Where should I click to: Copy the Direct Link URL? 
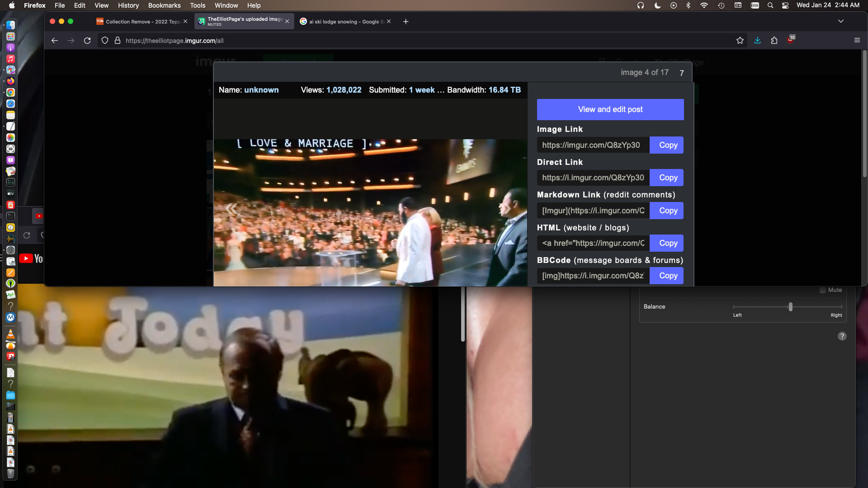click(x=668, y=178)
